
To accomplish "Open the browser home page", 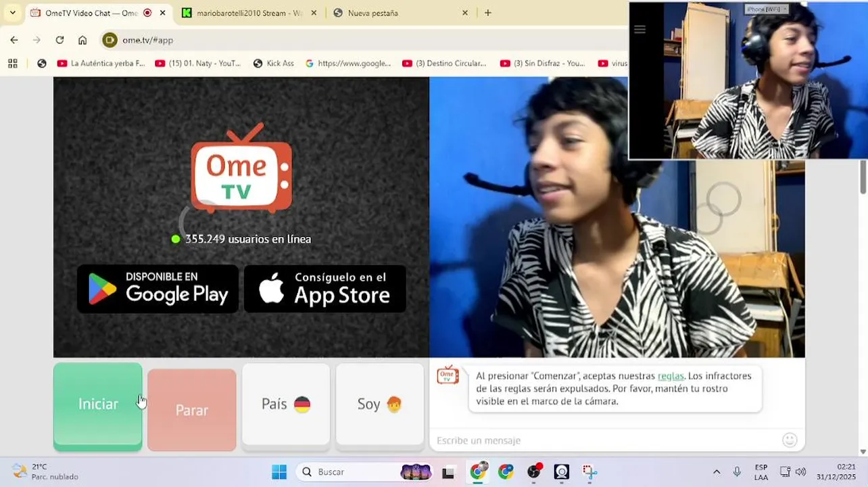I will (x=82, y=40).
